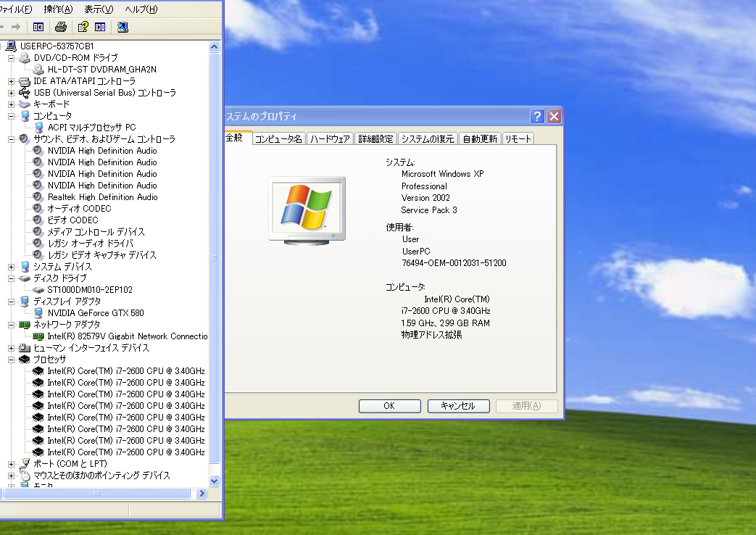Click the help question mark in システムのプロパティ
This screenshot has height=535, width=756.
(536, 116)
